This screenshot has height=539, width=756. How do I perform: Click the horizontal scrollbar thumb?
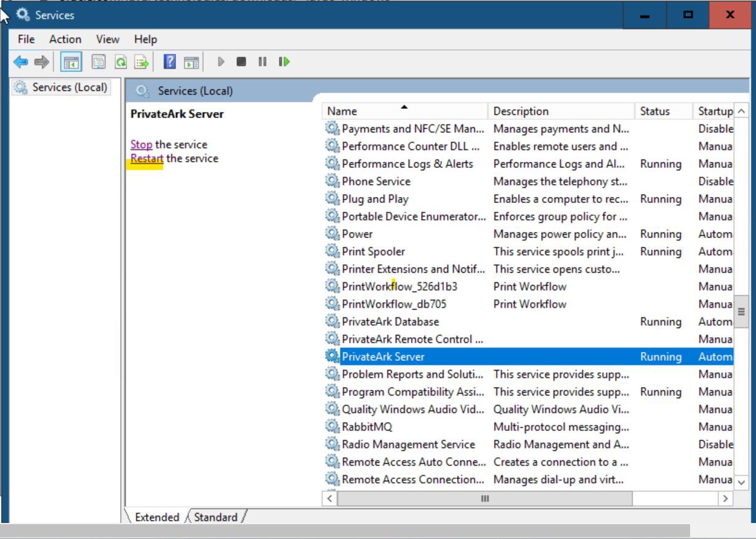point(485,498)
